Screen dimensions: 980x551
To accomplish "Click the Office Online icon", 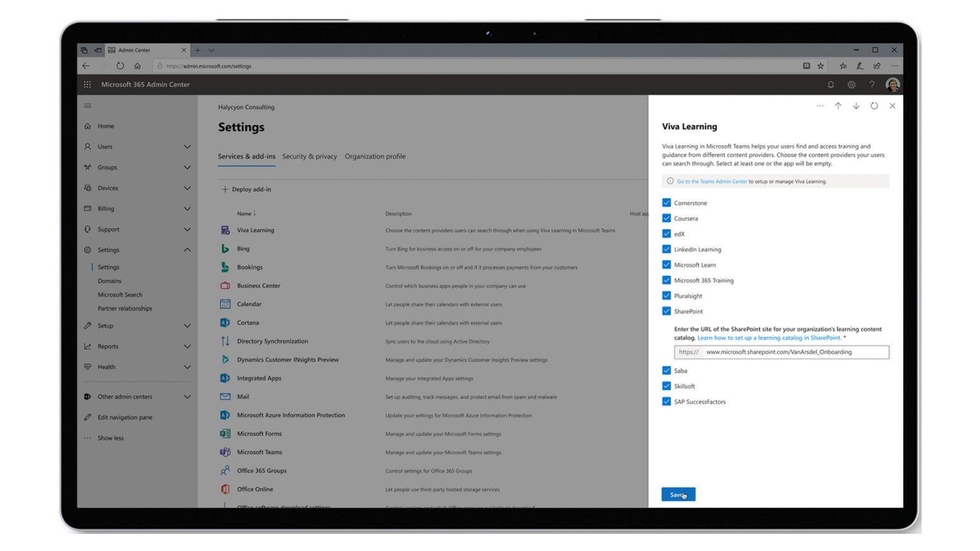I will pyautogui.click(x=225, y=489).
